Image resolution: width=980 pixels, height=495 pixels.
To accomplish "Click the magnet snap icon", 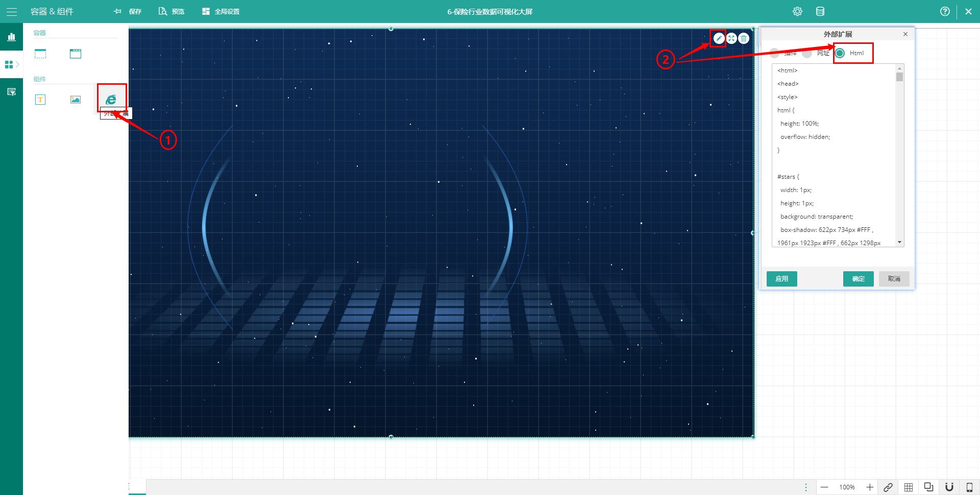I will pos(949,487).
